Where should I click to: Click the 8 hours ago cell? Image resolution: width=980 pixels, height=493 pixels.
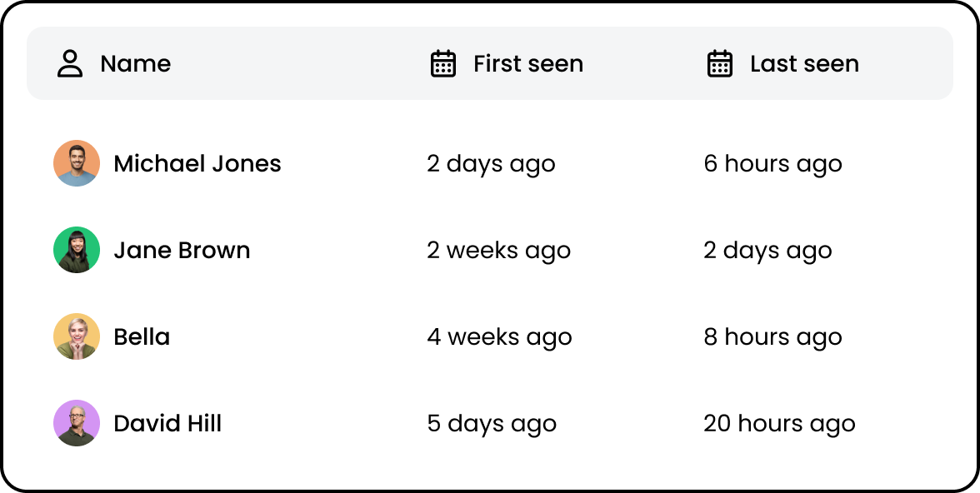point(773,337)
